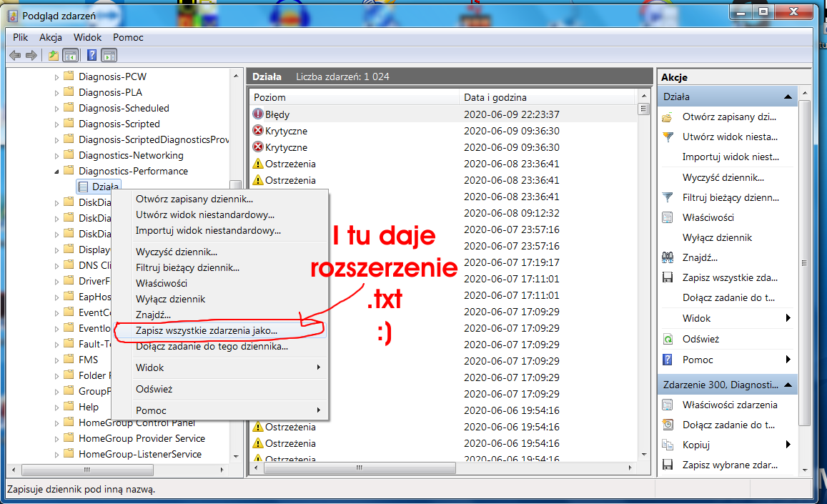Expand the HomeGroup Provider Service node
This screenshot has height=504, width=827.
click(x=57, y=439)
